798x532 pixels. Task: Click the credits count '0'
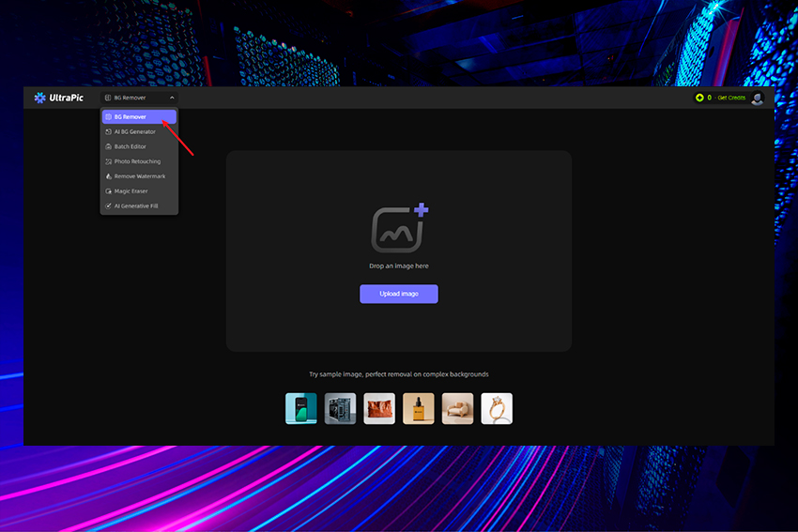[709, 98]
